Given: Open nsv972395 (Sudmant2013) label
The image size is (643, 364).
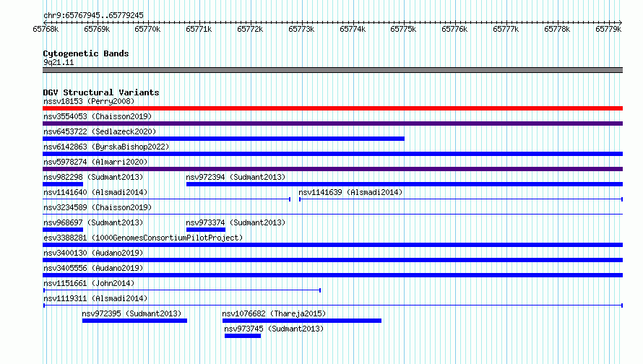Looking at the screenshot, I should coord(131,313).
